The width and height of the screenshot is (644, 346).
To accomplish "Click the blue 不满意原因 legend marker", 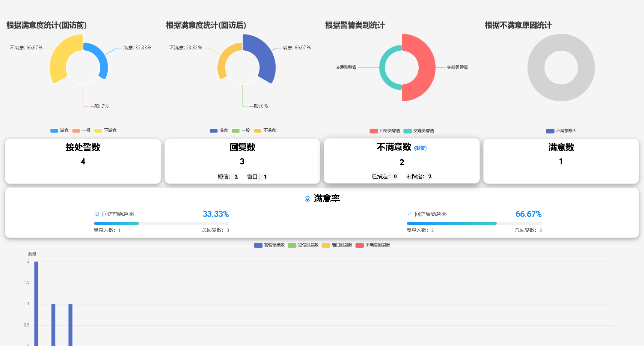I will coord(549,130).
